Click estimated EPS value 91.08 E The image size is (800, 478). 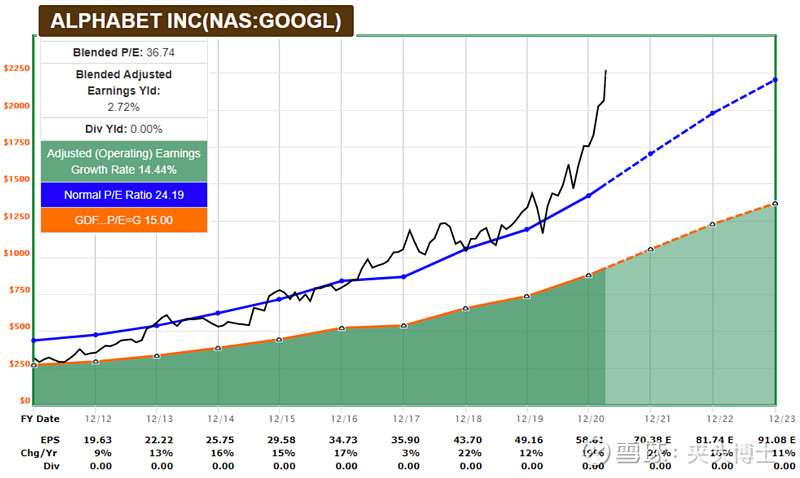(x=777, y=440)
